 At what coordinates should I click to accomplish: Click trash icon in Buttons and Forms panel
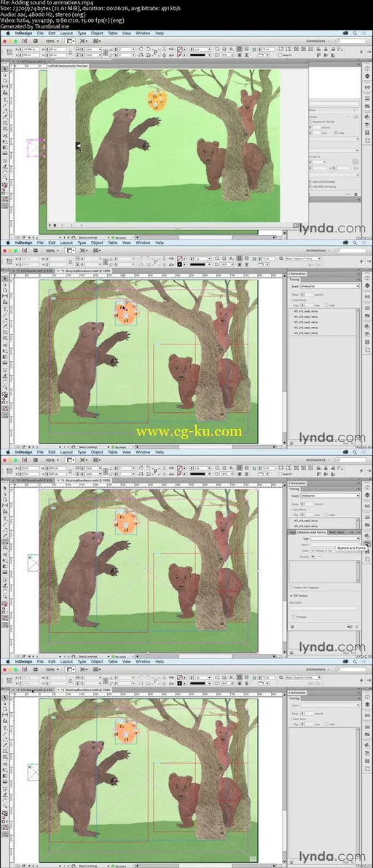[x=358, y=626]
